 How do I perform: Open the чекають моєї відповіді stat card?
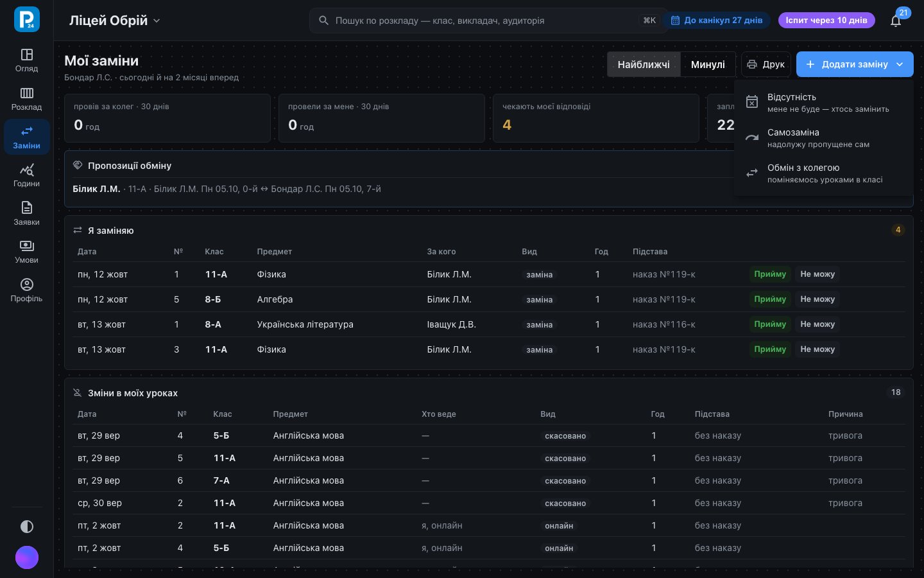click(x=595, y=118)
